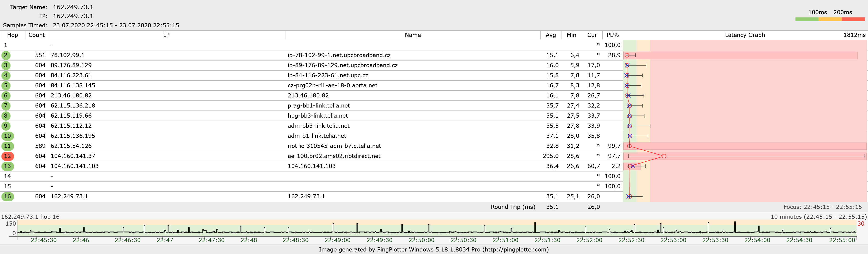This screenshot has width=868, height=254.
Task: Click hop 12 latency marker on graph
Action: tap(664, 156)
